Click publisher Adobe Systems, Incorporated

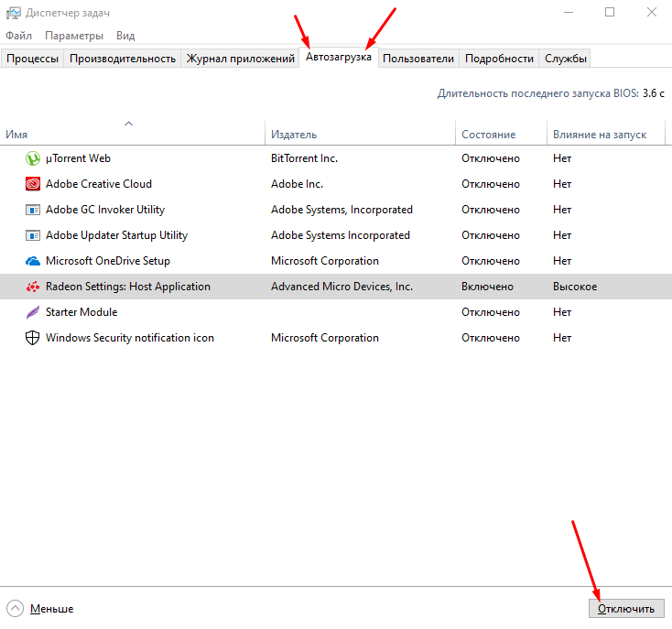341,210
